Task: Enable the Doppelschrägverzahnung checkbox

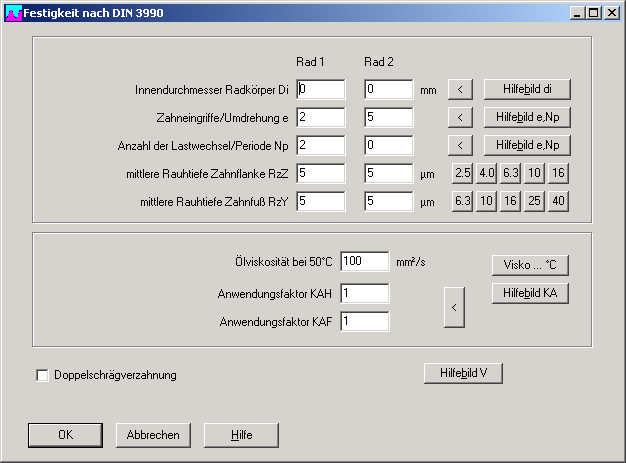Action: pyautogui.click(x=42, y=376)
